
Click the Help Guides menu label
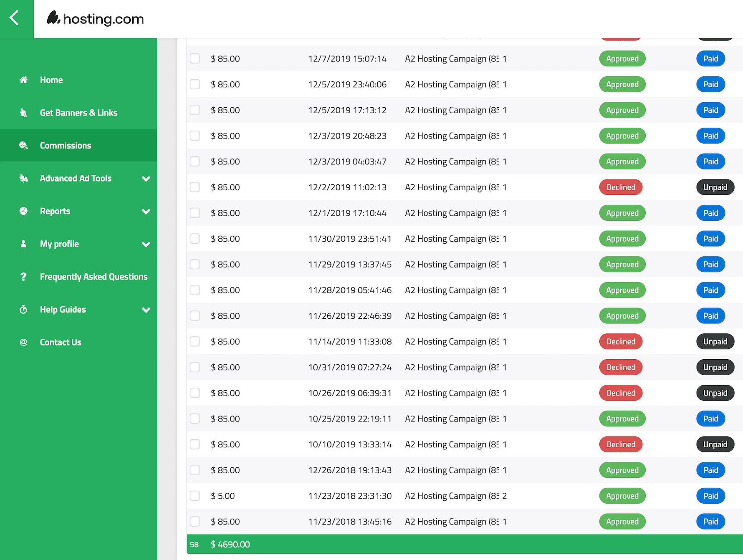(63, 310)
